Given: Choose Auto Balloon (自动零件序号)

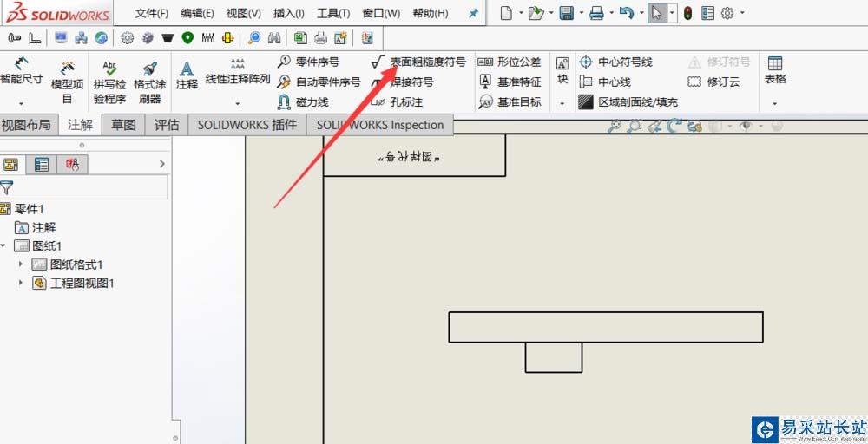Looking at the screenshot, I should coord(319,82).
